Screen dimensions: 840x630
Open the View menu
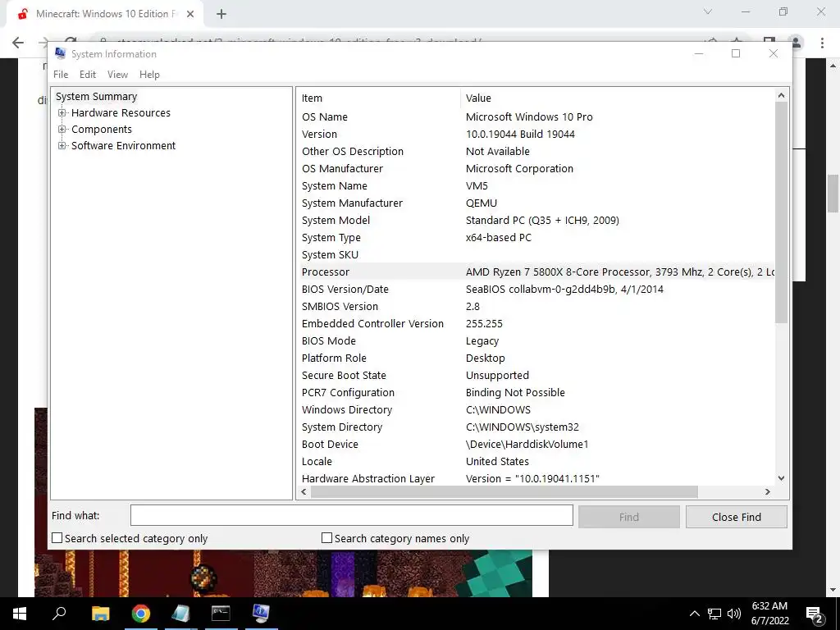click(x=117, y=75)
